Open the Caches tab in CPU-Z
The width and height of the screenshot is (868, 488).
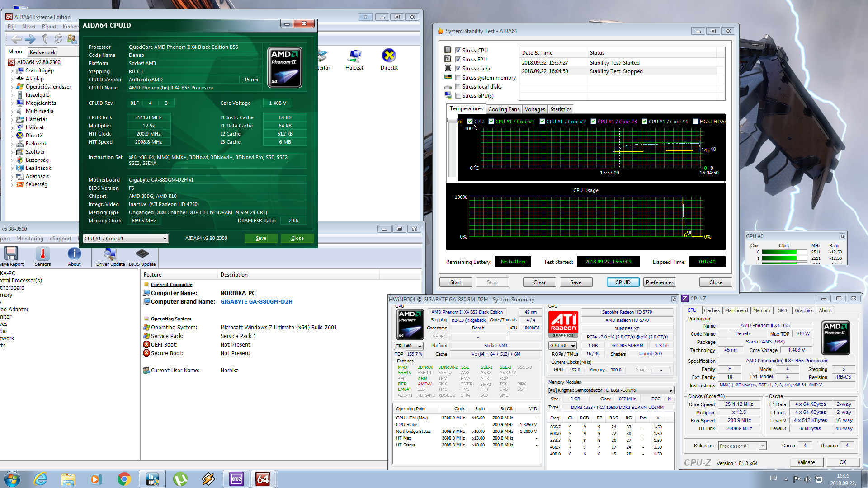pos(712,310)
